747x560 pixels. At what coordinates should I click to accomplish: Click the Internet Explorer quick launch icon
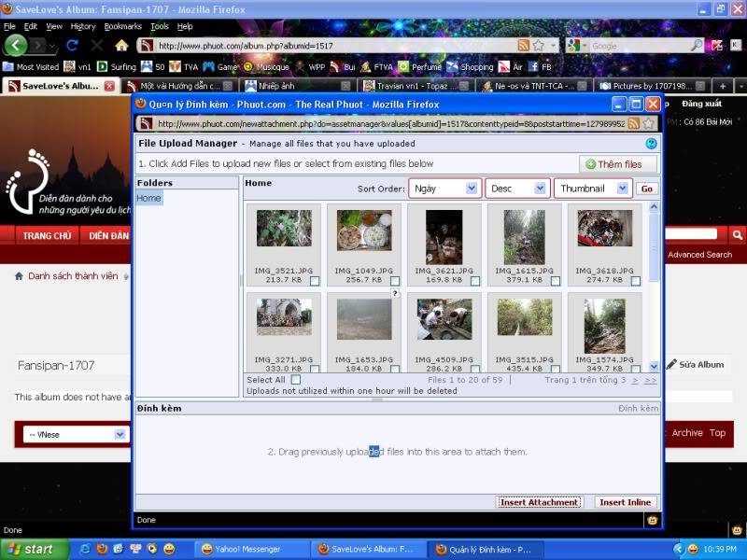(85, 549)
